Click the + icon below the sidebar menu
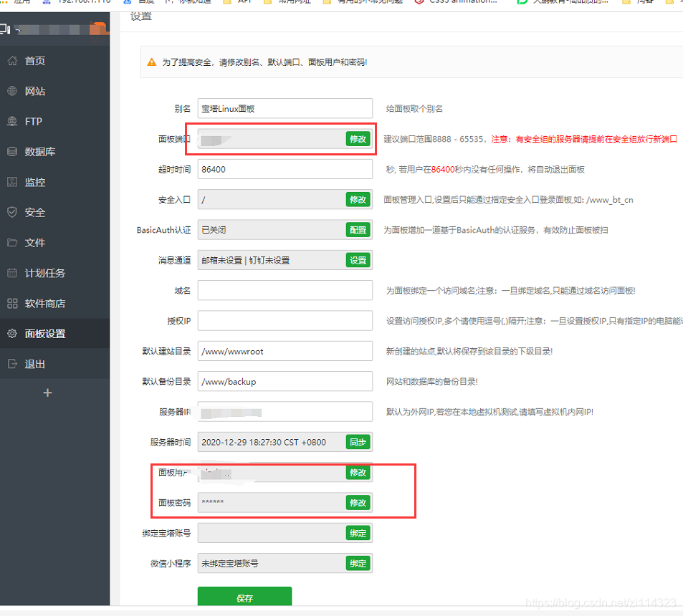 (47, 393)
